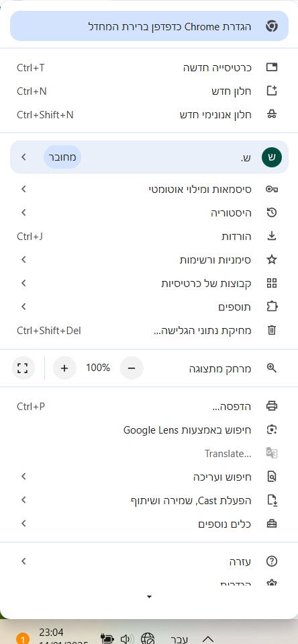Click the down arrow to show more menu
The width and height of the screenshot is (298, 644).
pos(149,597)
